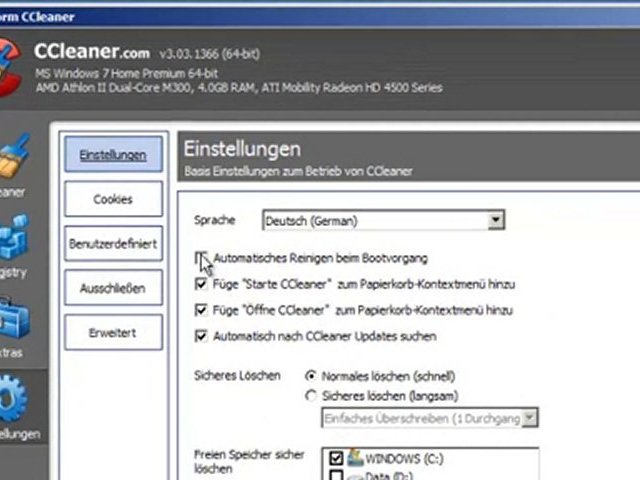Toggle 'Öffne CCleaner' Papierkorb context menu option
Screen dimensions: 640x480
coord(201,311)
